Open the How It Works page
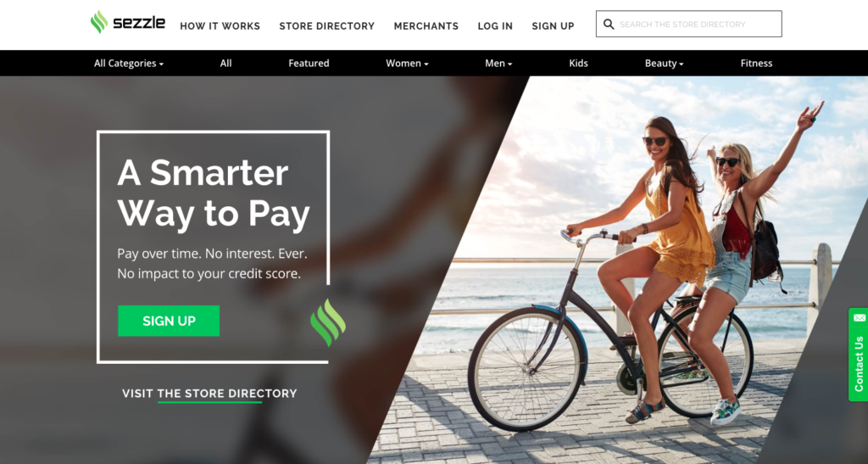Screen dimensions: 868x464 point(220,26)
